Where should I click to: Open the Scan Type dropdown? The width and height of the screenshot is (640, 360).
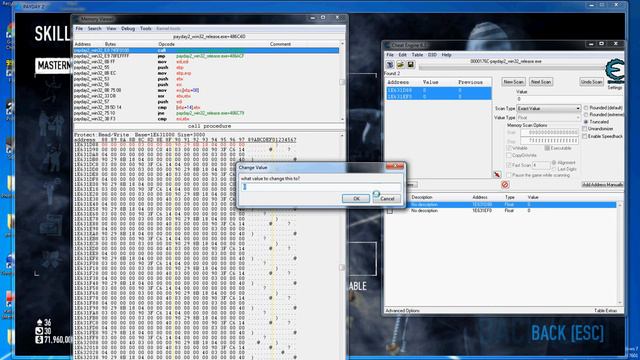click(x=548, y=109)
